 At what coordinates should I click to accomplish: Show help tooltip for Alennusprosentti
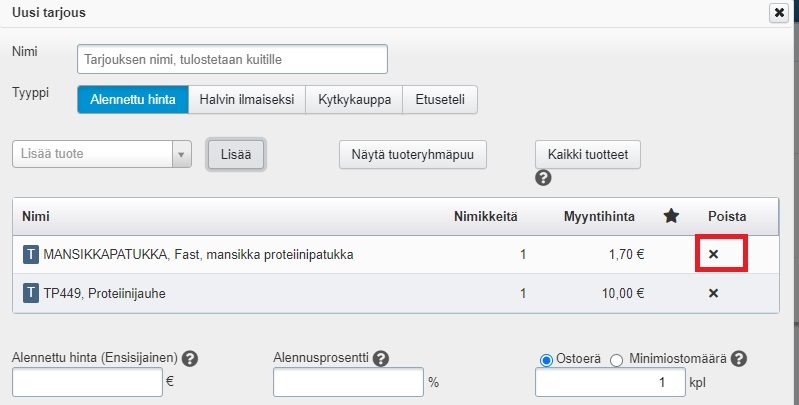(380, 359)
